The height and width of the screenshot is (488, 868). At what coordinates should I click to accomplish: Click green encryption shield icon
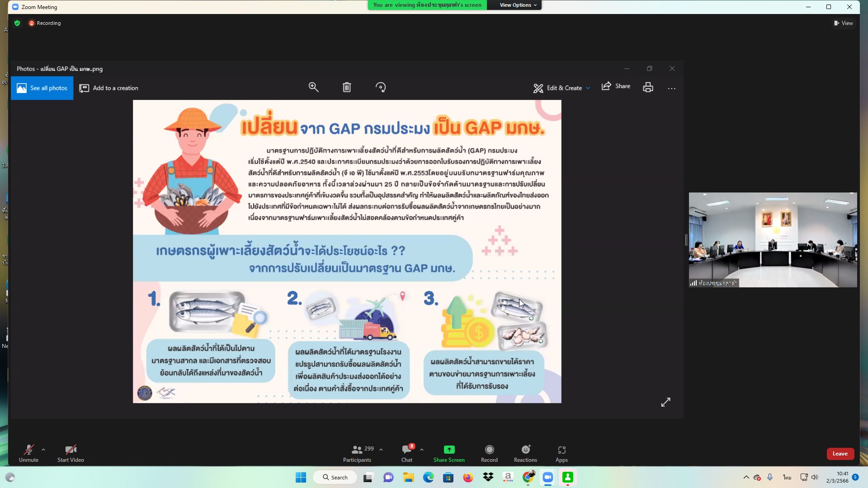tap(17, 23)
